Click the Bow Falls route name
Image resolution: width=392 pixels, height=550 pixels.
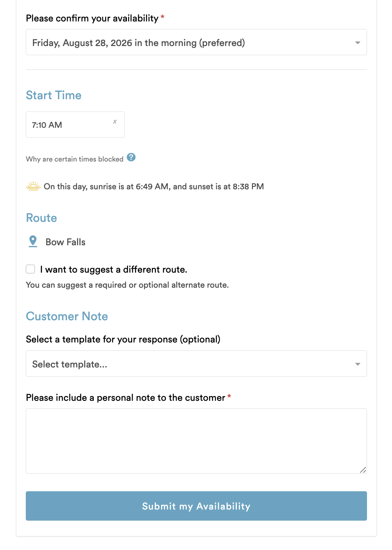coord(65,242)
